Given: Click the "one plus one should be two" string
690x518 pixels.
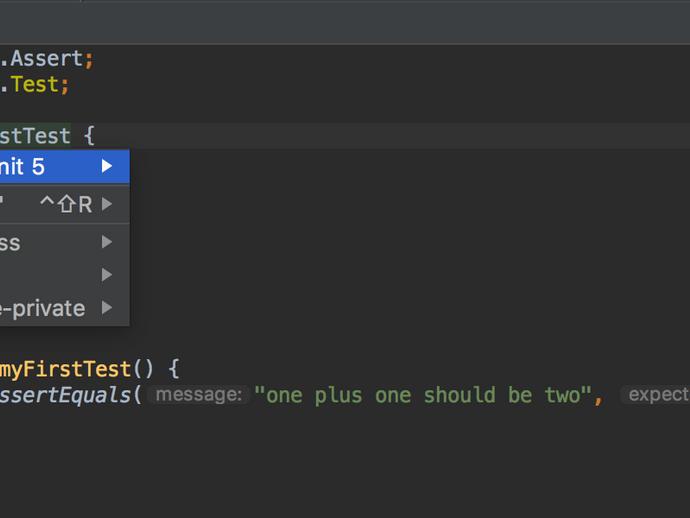Looking at the screenshot, I should coord(423,395).
